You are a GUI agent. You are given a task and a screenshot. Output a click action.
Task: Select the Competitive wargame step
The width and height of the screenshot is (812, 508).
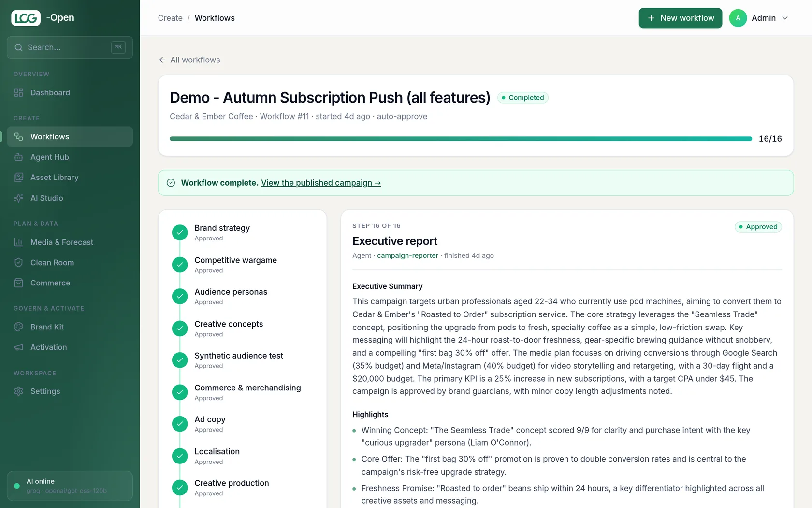click(x=242, y=265)
